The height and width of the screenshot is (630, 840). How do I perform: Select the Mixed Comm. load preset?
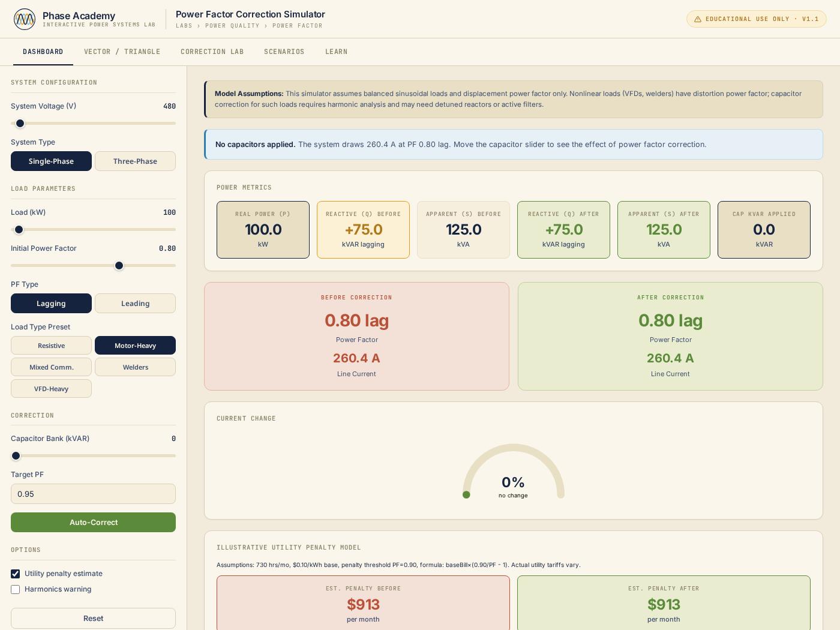coord(51,367)
